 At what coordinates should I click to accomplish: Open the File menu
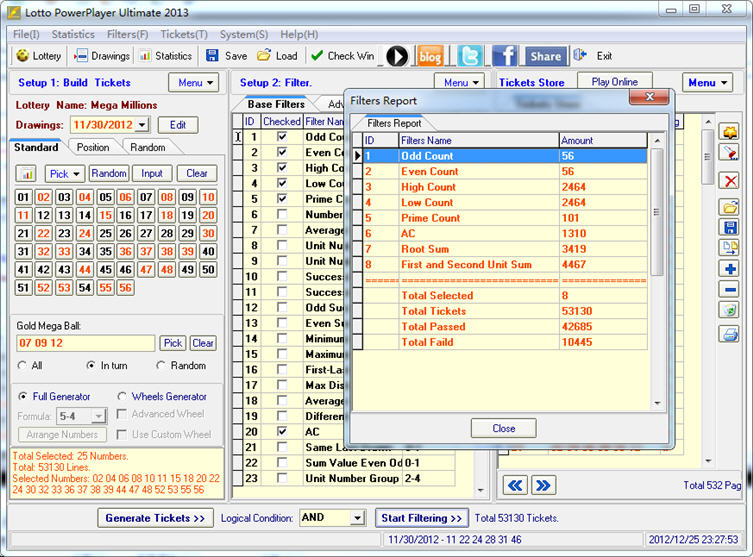pos(26,35)
